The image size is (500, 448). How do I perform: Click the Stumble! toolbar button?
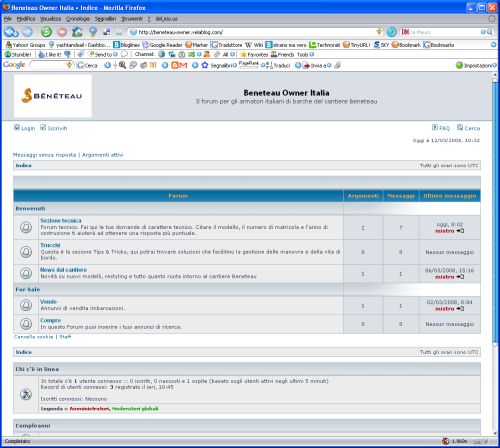[18, 54]
